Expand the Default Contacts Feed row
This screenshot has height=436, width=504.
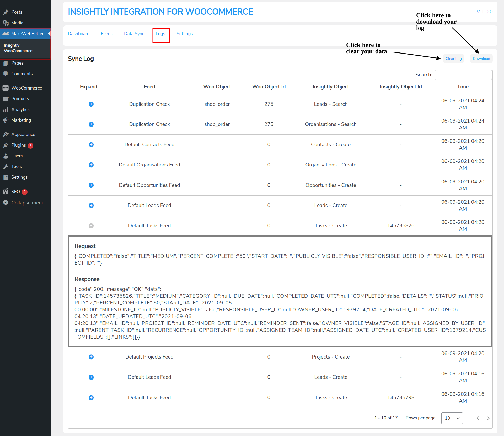(91, 145)
